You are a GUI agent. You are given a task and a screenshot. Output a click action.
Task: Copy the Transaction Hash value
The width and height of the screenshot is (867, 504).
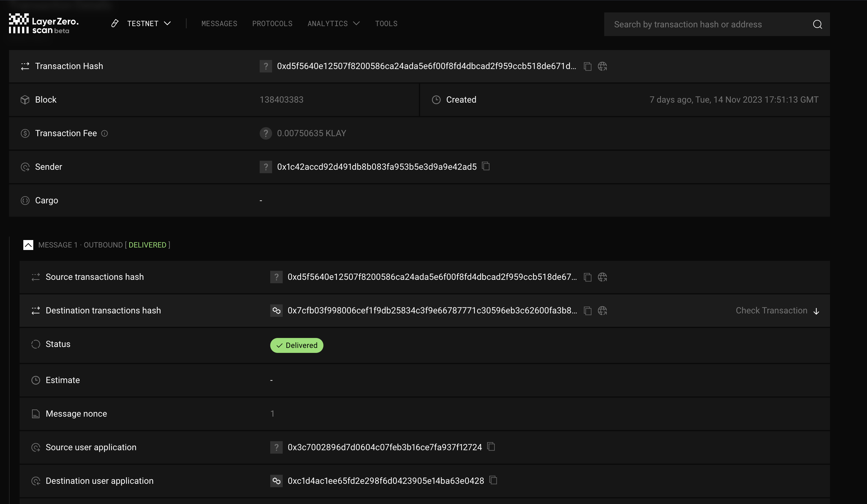[588, 67]
